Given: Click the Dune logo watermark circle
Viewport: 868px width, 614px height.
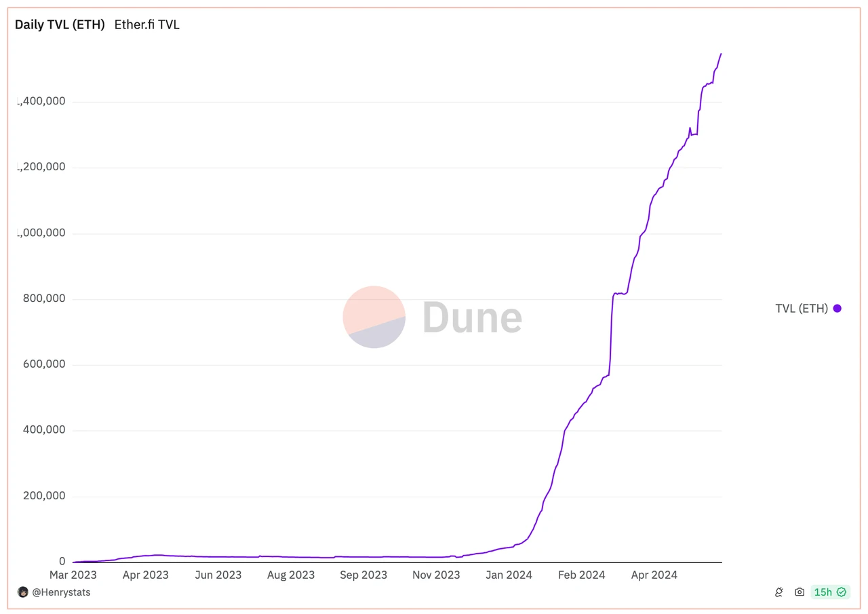Looking at the screenshot, I should tap(374, 317).
